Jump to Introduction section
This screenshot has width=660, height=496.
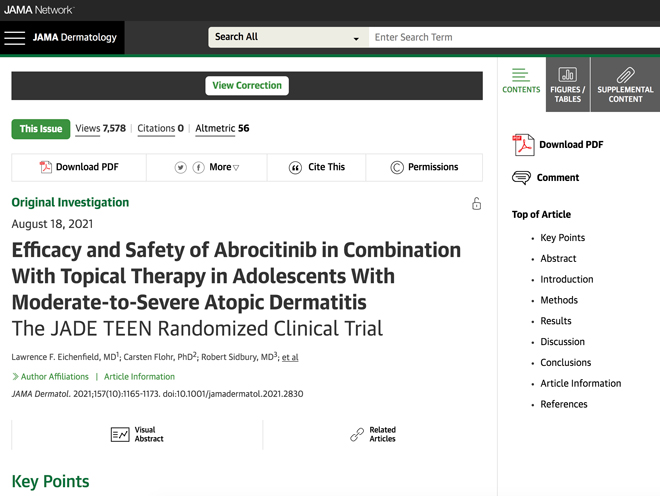[567, 279]
